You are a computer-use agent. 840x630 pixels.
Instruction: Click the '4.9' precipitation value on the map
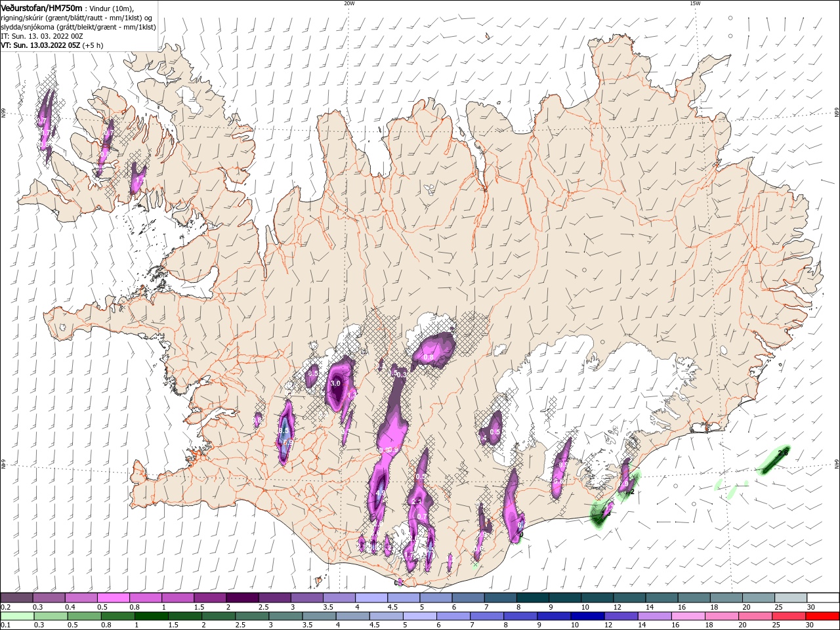pos(380,493)
